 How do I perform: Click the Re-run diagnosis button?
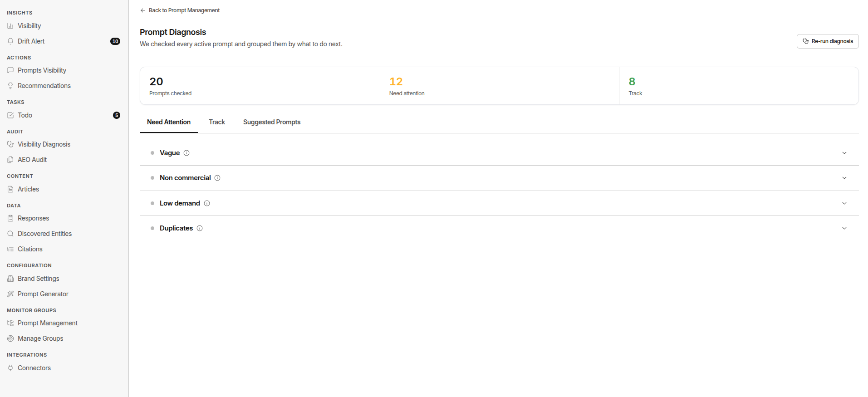click(828, 41)
